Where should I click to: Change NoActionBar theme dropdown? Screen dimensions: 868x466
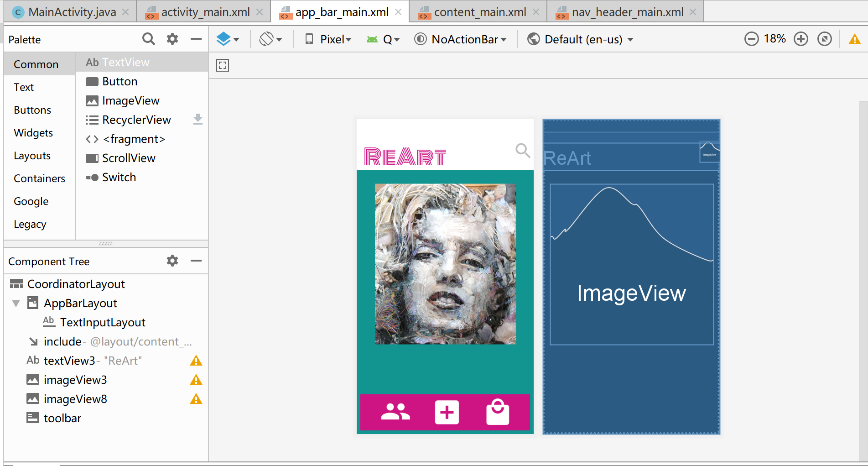tap(461, 39)
